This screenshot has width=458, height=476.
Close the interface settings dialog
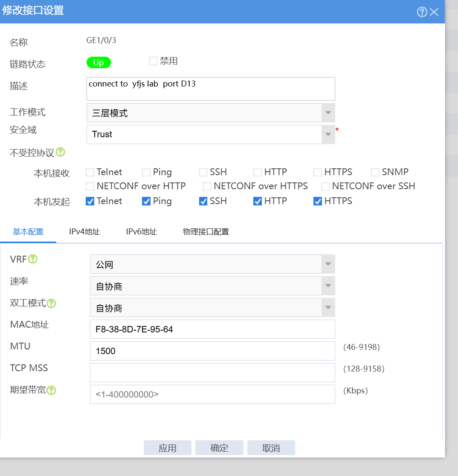coord(434,12)
